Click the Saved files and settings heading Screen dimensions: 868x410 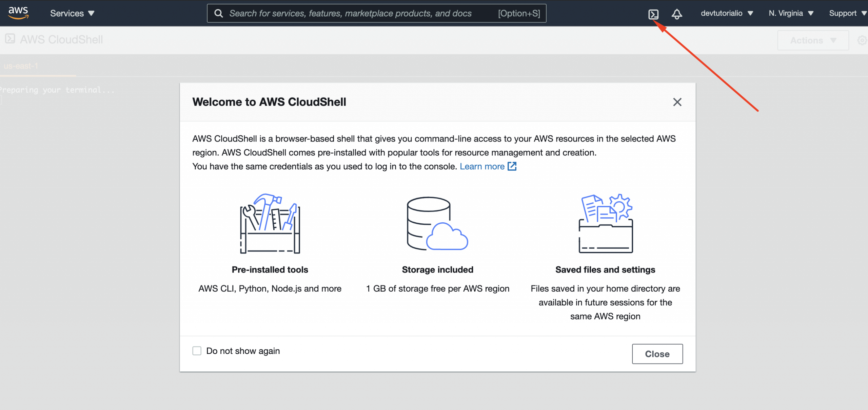(x=605, y=269)
